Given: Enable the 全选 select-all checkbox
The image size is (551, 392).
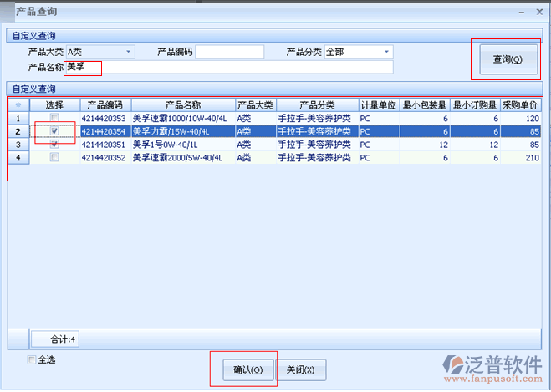Looking at the screenshot, I should 32,360.
